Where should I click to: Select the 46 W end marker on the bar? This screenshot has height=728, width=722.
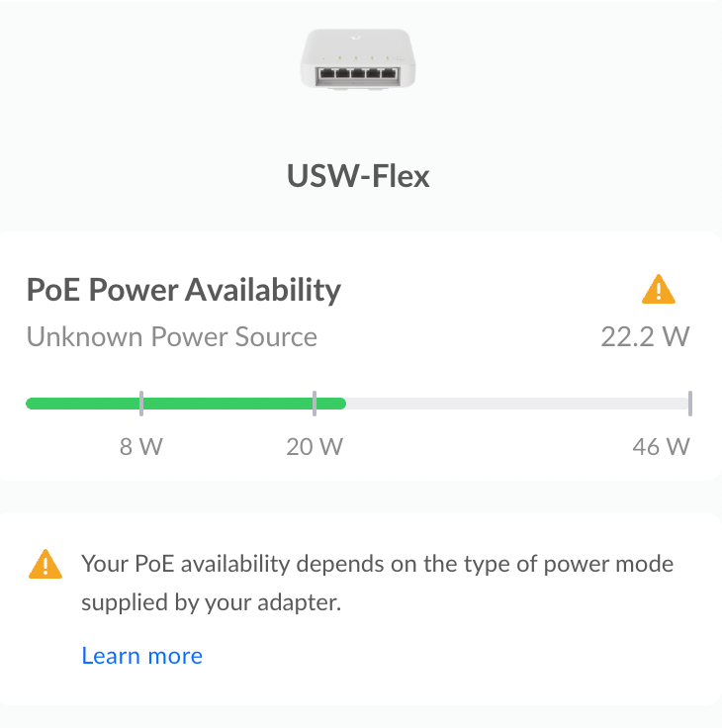click(x=690, y=404)
